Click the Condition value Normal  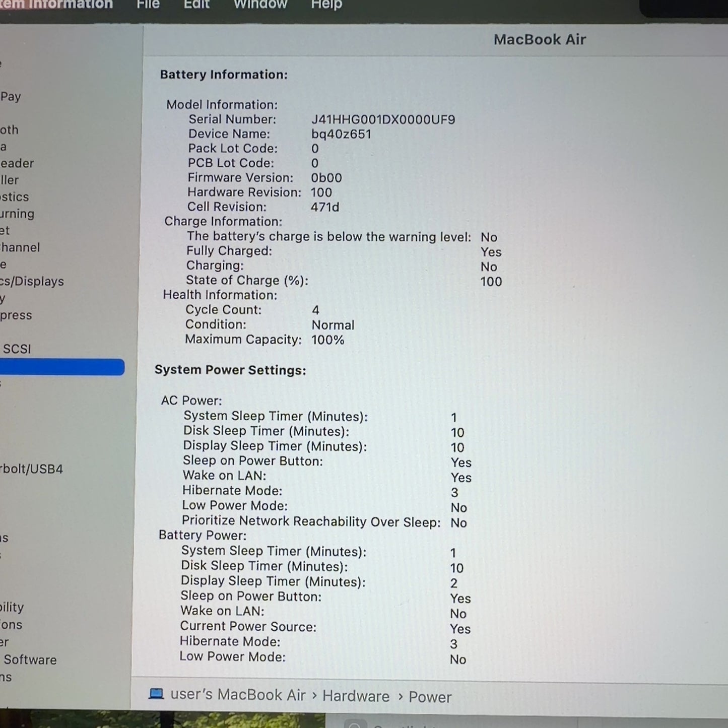click(333, 325)
